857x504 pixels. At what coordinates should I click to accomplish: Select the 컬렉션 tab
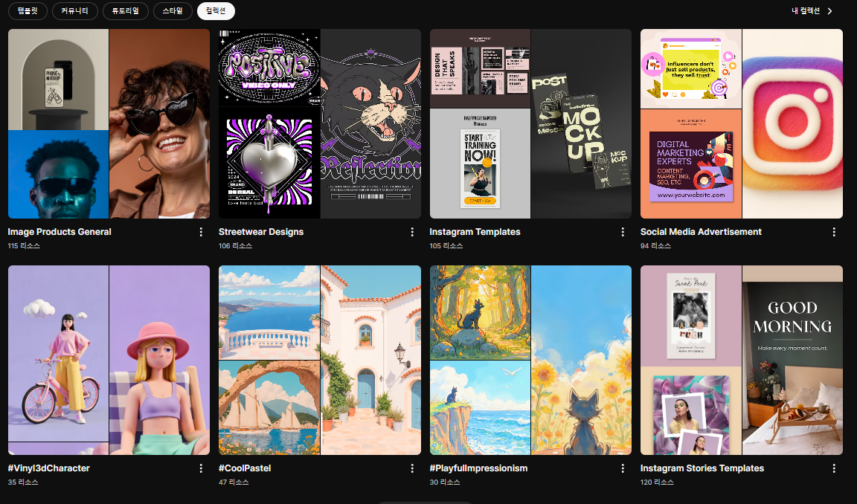click(x=216, y=11)
